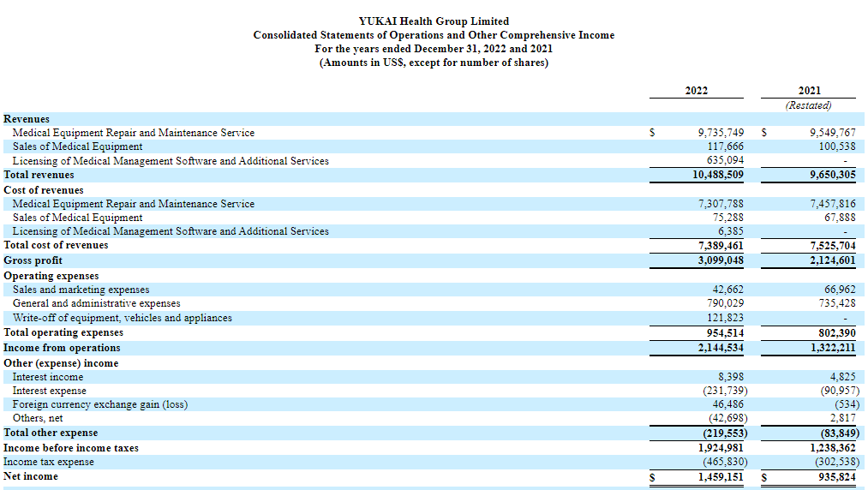Click the 'Interest expense' row label
The image size is (868, 490).
click(49, 391)
